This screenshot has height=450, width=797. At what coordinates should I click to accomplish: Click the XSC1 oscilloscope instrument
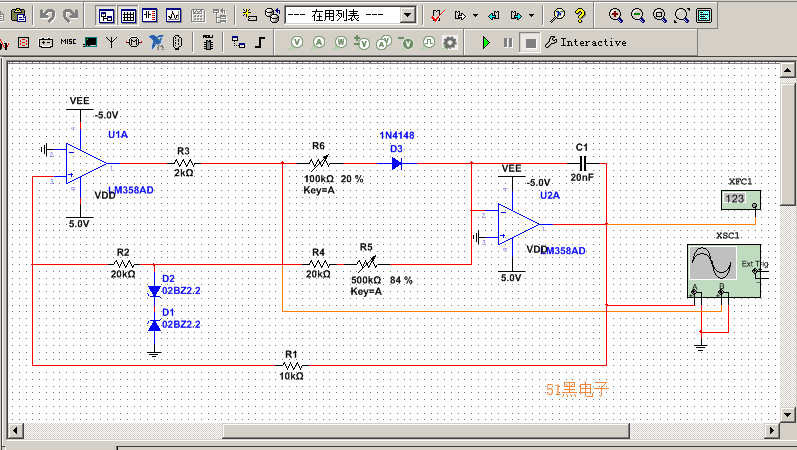point(724,271)
